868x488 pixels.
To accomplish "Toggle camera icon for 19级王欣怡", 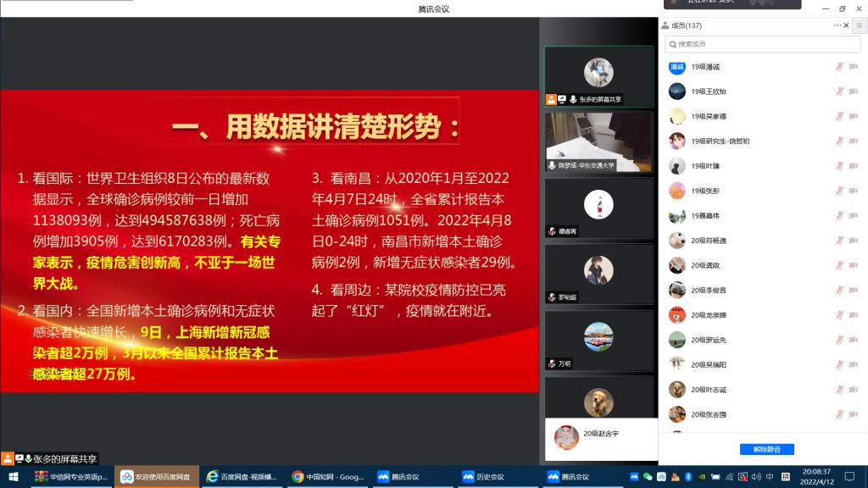I will click(x=853, y=91).
